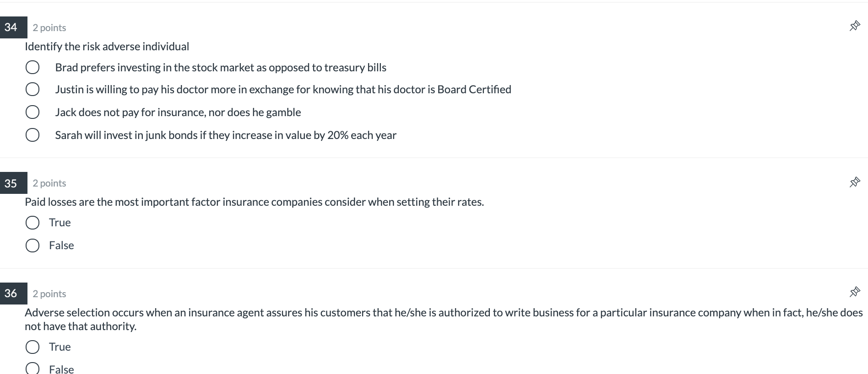Select the answer about Justin's Board Certified doctor
868x374 pixels.
tap(33, 89)
